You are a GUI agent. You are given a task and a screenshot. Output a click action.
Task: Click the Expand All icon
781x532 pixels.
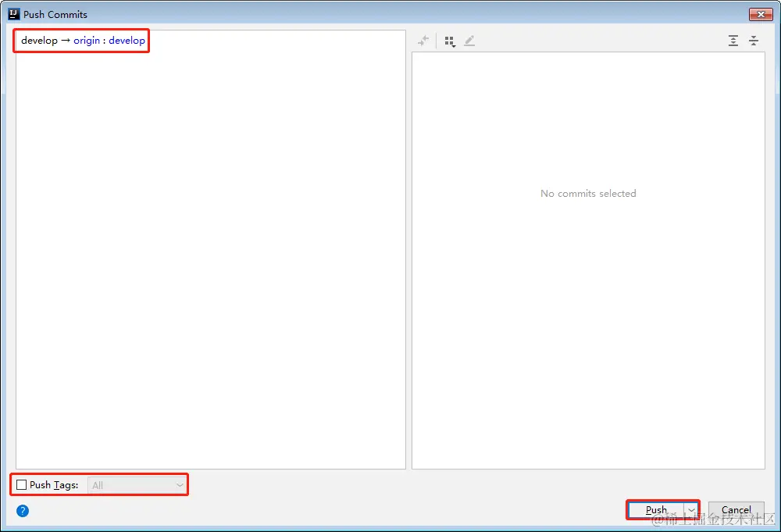tap(733, 41)
